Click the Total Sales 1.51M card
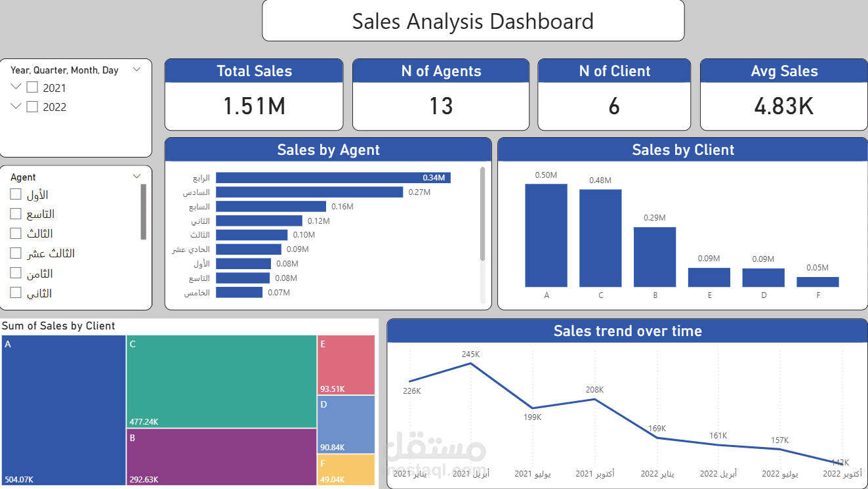The width and height of the screenshot is (868, 489). pos(254,95)
